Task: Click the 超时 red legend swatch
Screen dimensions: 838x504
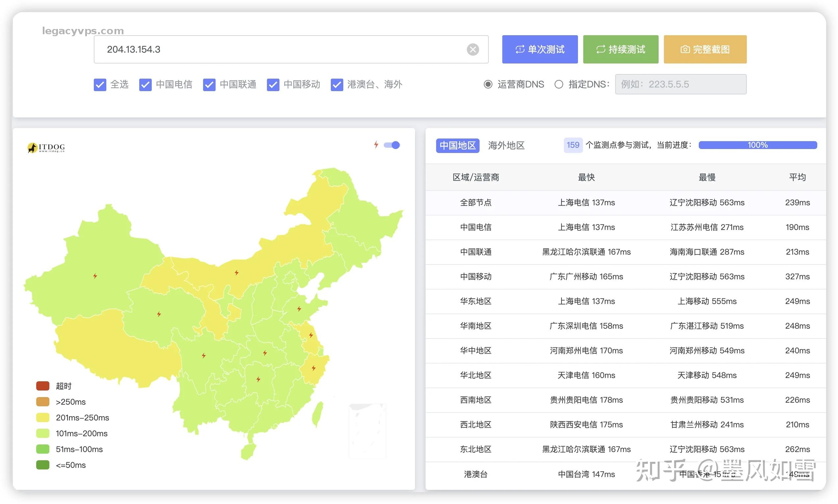Action: (43, 386)
